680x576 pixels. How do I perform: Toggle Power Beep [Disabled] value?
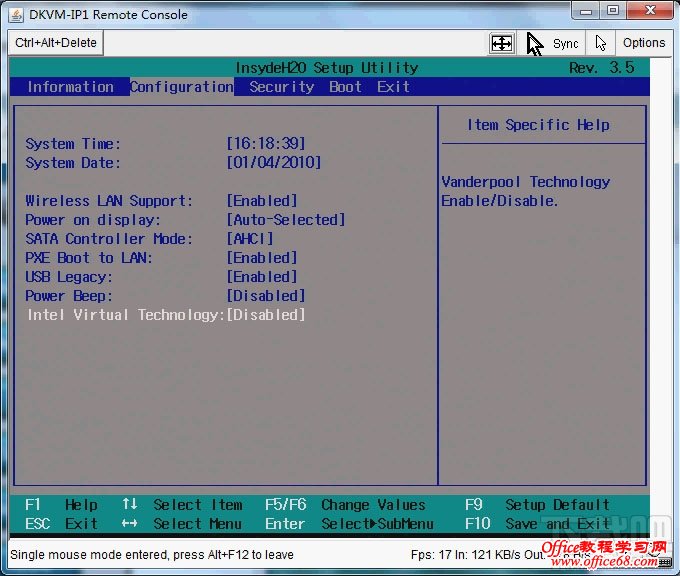[266, 296]
